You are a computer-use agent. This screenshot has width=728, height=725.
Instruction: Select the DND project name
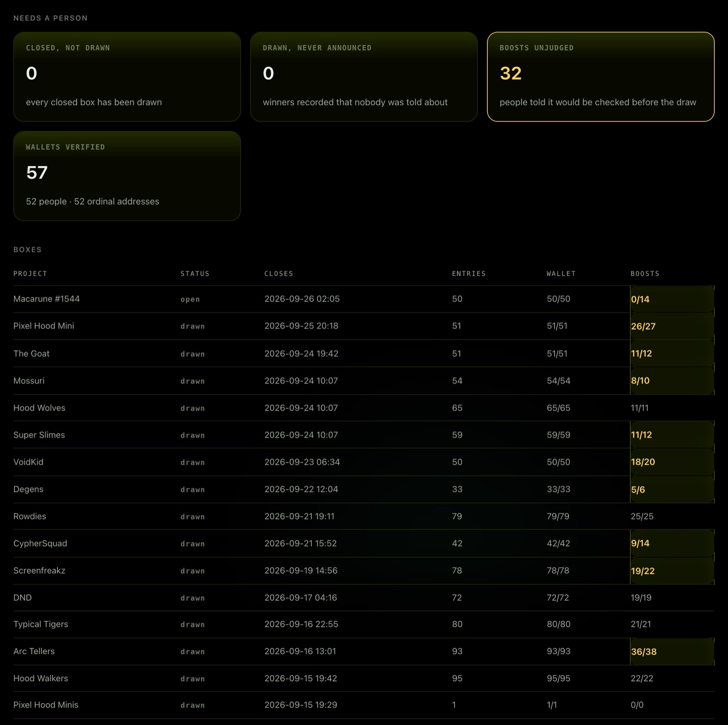[22, 598]
